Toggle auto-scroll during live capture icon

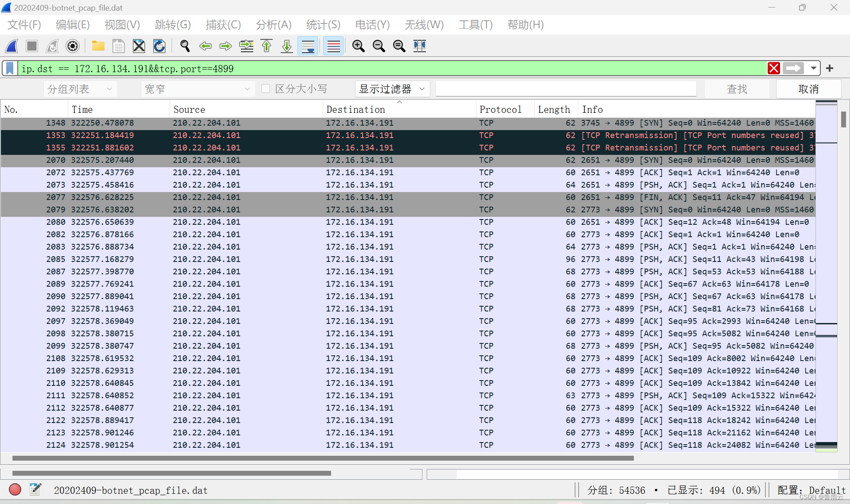(308, 46)
